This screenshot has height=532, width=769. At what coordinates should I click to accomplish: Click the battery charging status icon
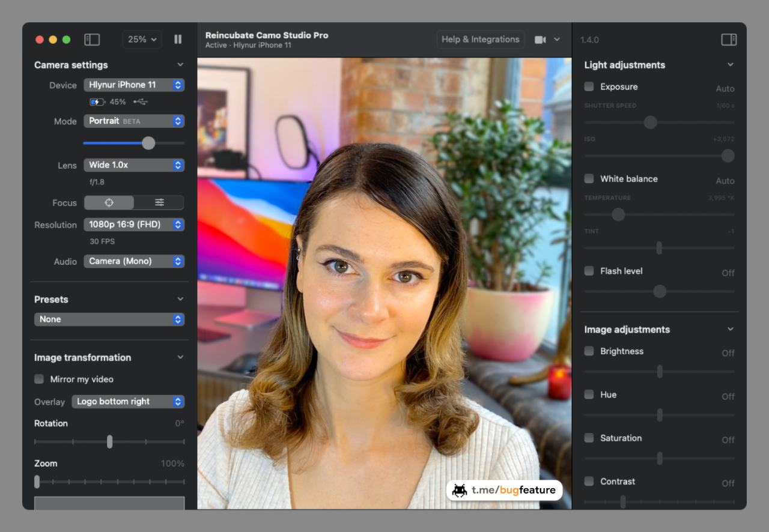click(x=97, y=102)
